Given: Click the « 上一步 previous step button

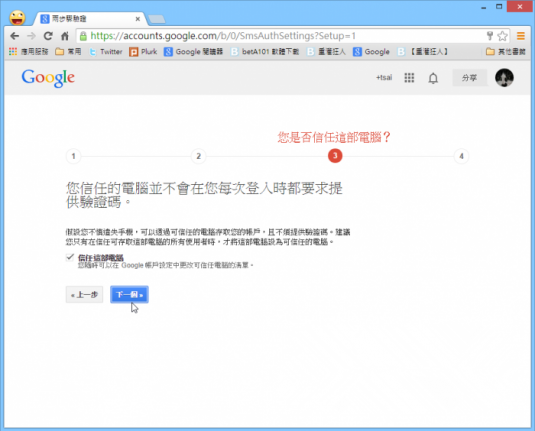Looking at the screenshot, I should (x=84, y=294).
